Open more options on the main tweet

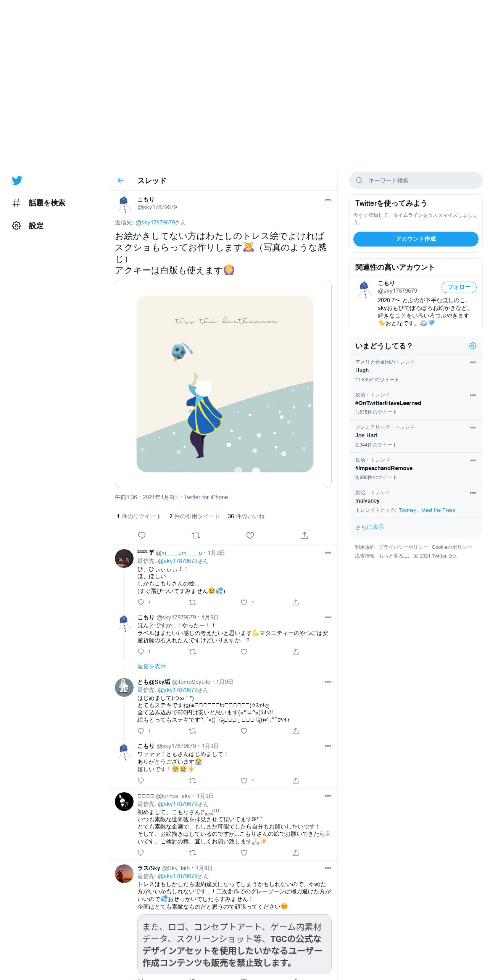(x=328, y=200)
